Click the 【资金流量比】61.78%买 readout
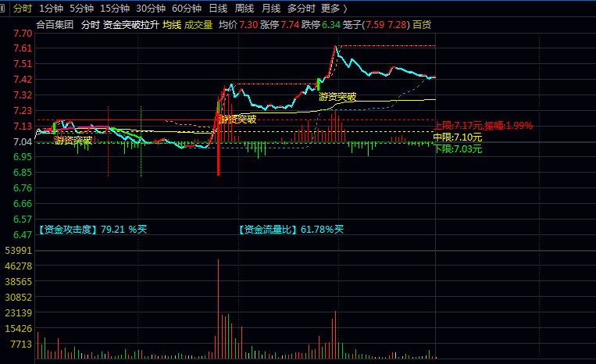The image size is (596, 364). (x=291, y=230)
